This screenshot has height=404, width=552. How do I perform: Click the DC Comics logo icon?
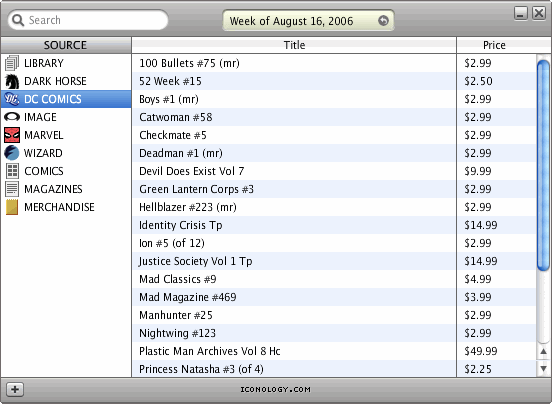click(12, 99)
